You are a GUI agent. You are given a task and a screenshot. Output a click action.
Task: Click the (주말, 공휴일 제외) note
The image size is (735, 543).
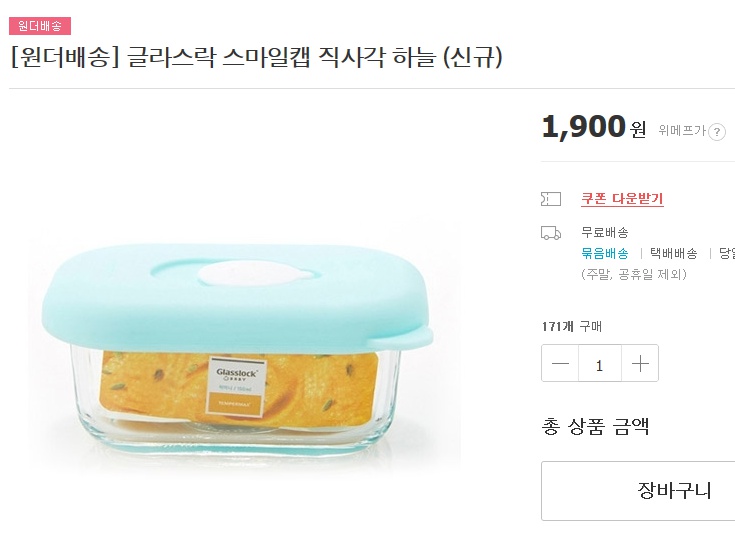tap(633, 273)
